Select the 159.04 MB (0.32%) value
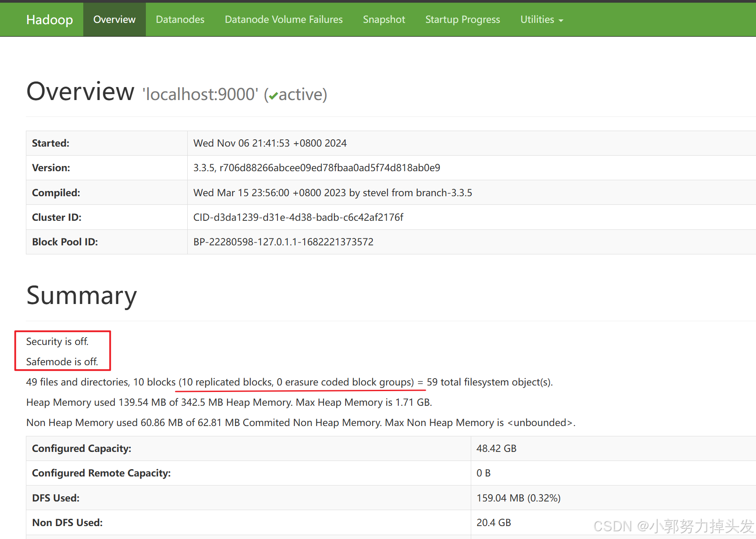Image resolution: width=756 pixels, height=539 pixels. 518,498
